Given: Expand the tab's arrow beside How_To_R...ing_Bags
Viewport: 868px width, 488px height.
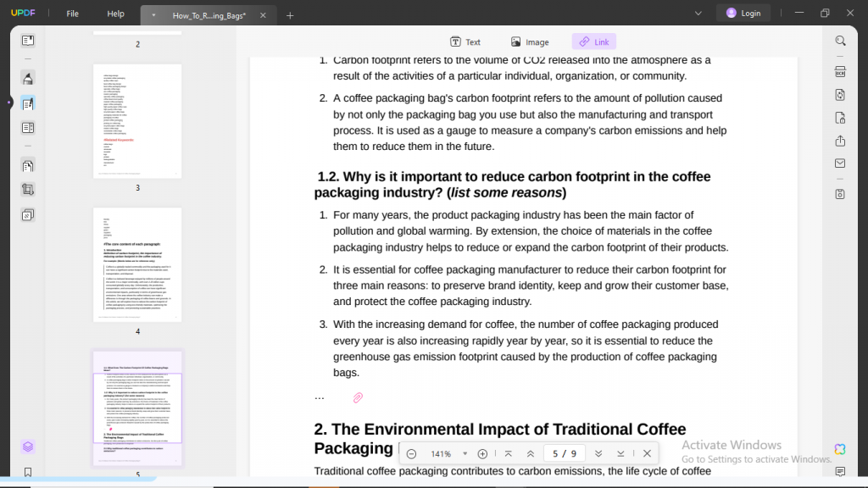Looking at the screenshot, I should pyautogui.click(x=153, y=15).
